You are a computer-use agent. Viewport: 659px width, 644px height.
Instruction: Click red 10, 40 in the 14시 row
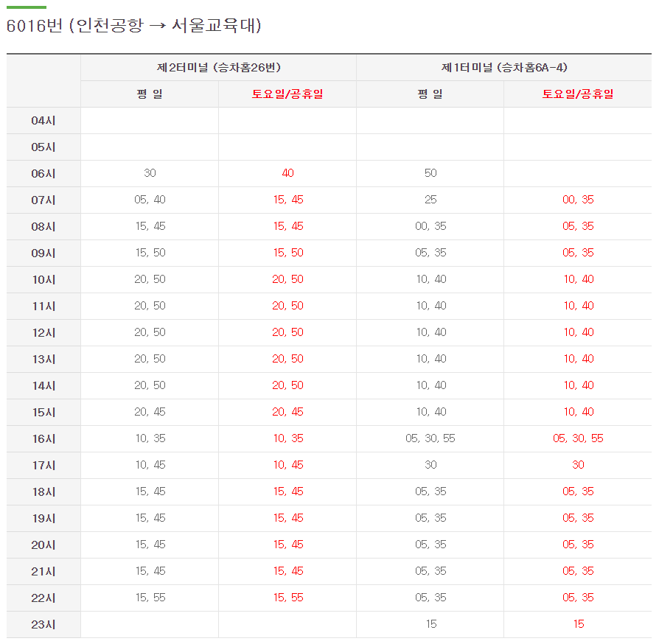click(579, 385)
